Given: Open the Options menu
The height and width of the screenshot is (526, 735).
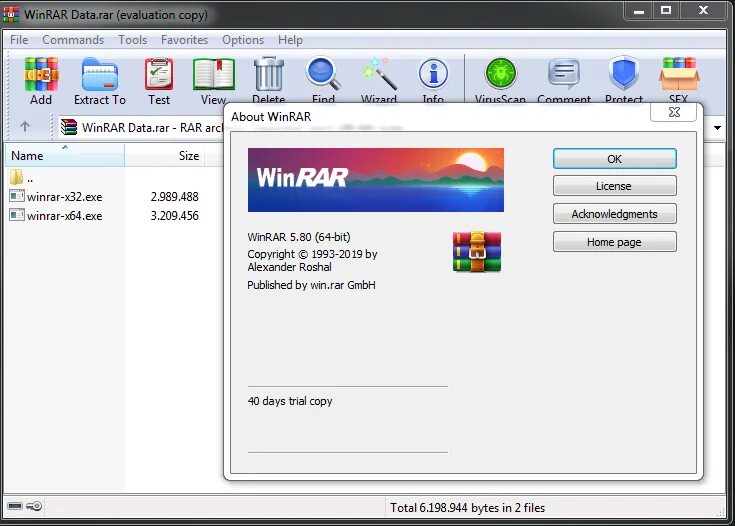Looking at the screenshot, I should (243, 40).
